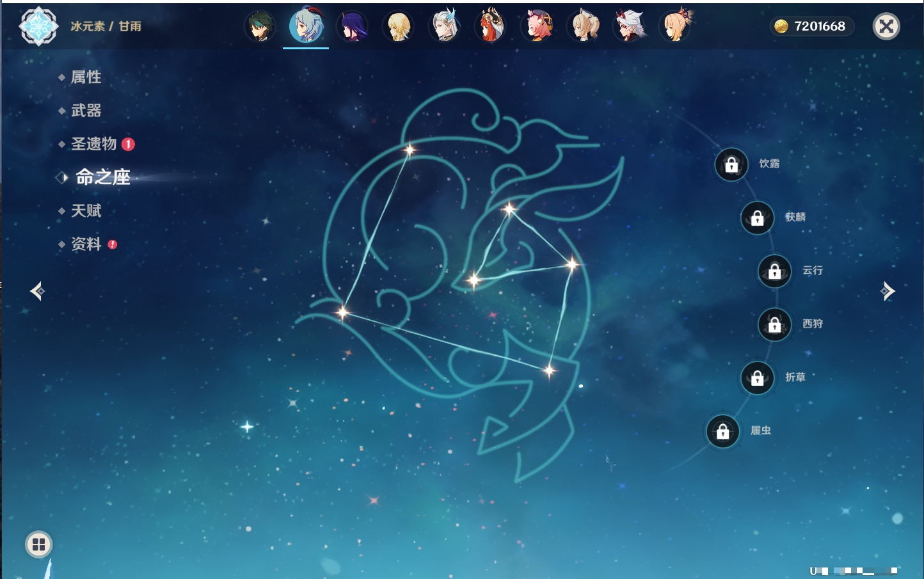Open 圣遗物 artifacts with notification badge
The height and width of the screenshot is (579, 924).
click(x=94, y=144)
